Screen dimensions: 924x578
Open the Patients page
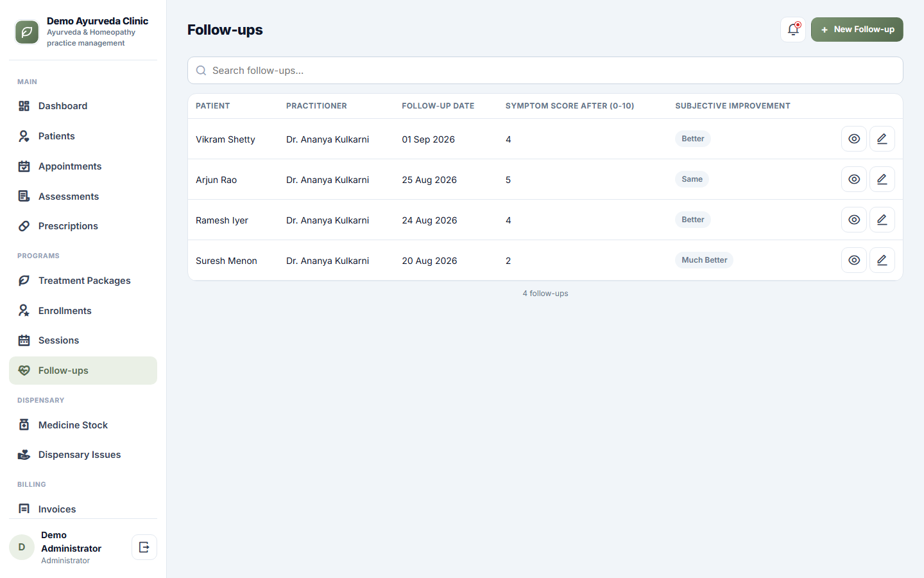coord(83,136)
